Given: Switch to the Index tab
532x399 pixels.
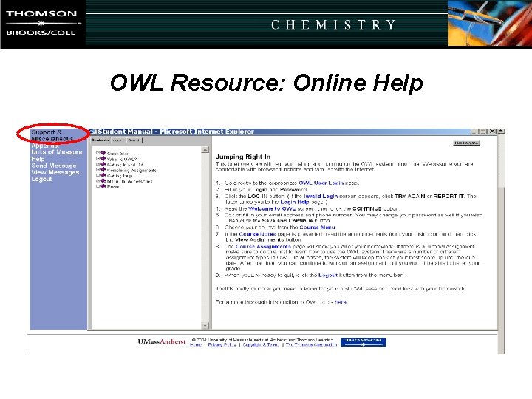Looking at the screenshot, I should pyautogui.click(x=117, y=140).
